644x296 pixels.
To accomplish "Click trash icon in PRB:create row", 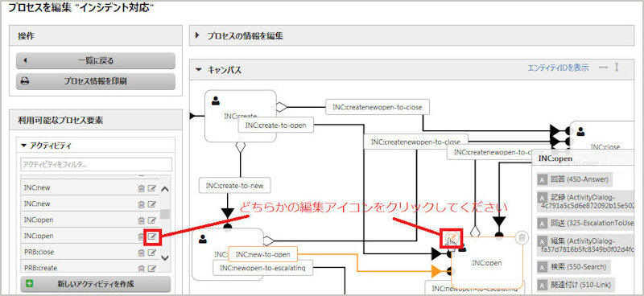I will point(141,268).
